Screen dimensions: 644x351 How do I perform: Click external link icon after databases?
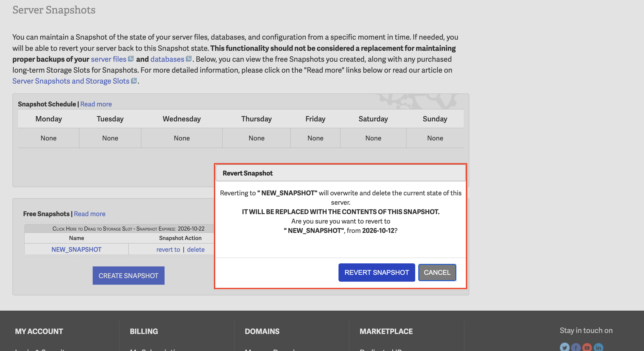click(188, 59)
